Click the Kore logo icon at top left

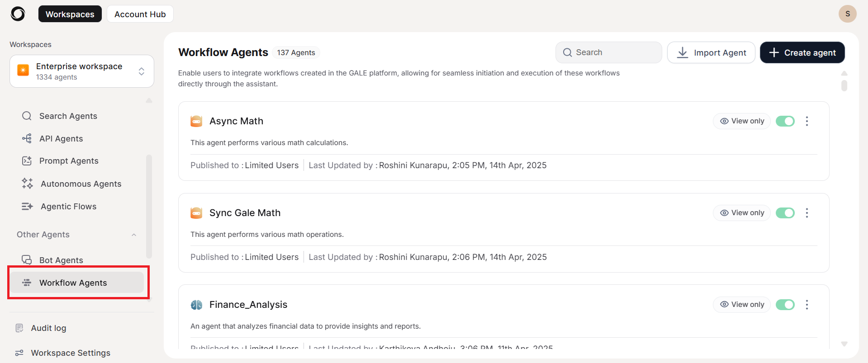18,14
